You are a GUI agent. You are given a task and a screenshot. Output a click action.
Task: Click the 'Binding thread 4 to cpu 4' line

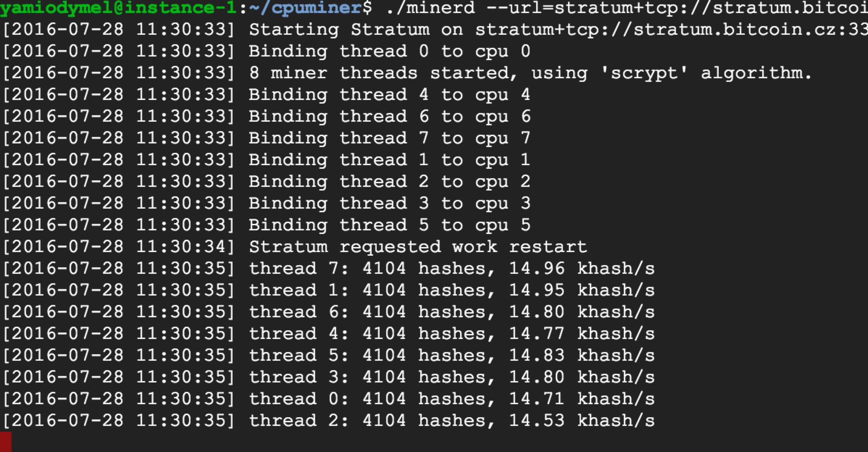[389, 95]
